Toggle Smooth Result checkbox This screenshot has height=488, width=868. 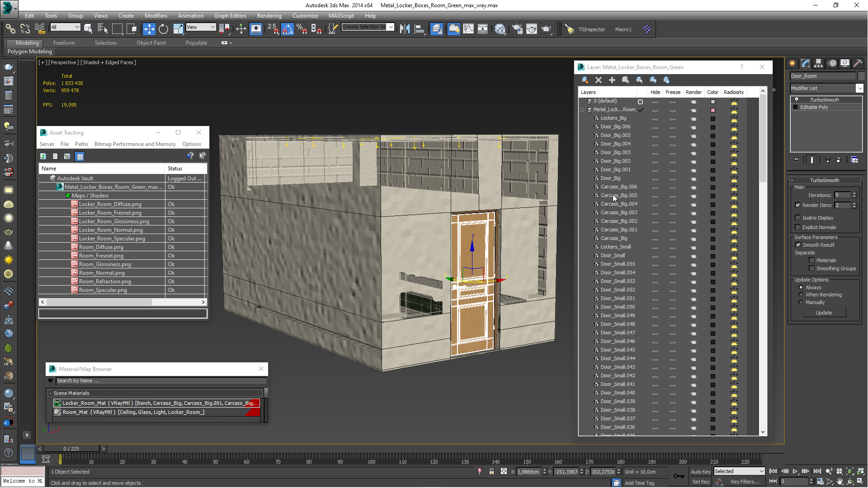click(798, 245)
